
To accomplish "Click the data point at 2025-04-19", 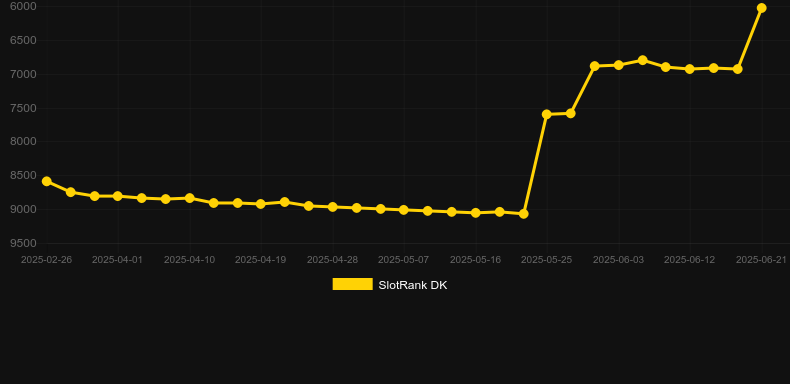I will tap(260, 204).
